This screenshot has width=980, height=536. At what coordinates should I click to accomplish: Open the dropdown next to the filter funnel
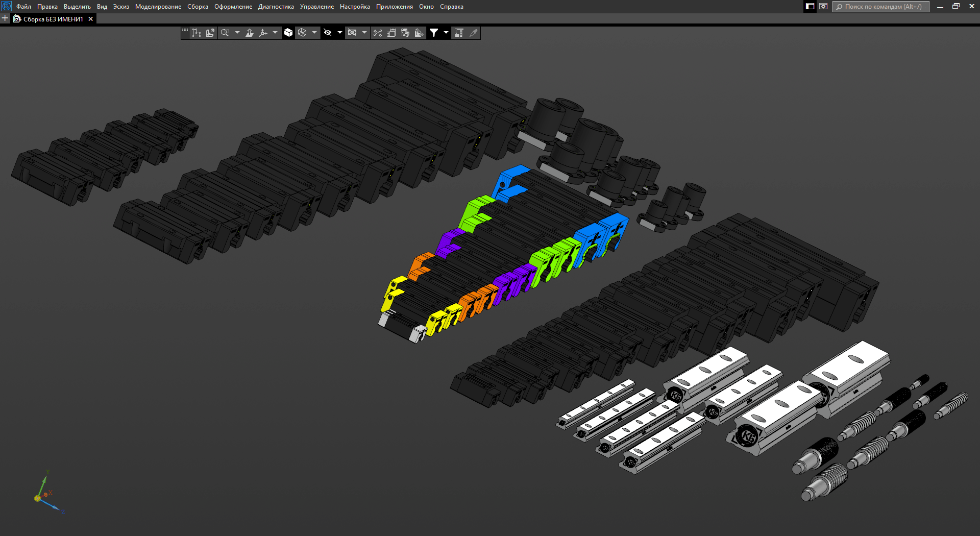(x=446, y=33)
